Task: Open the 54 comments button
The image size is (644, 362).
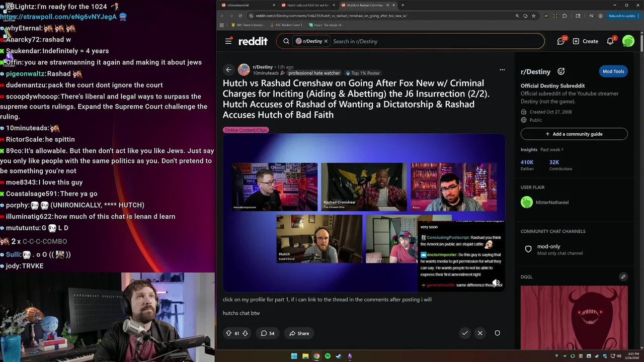Action: (x=268, y=333)
